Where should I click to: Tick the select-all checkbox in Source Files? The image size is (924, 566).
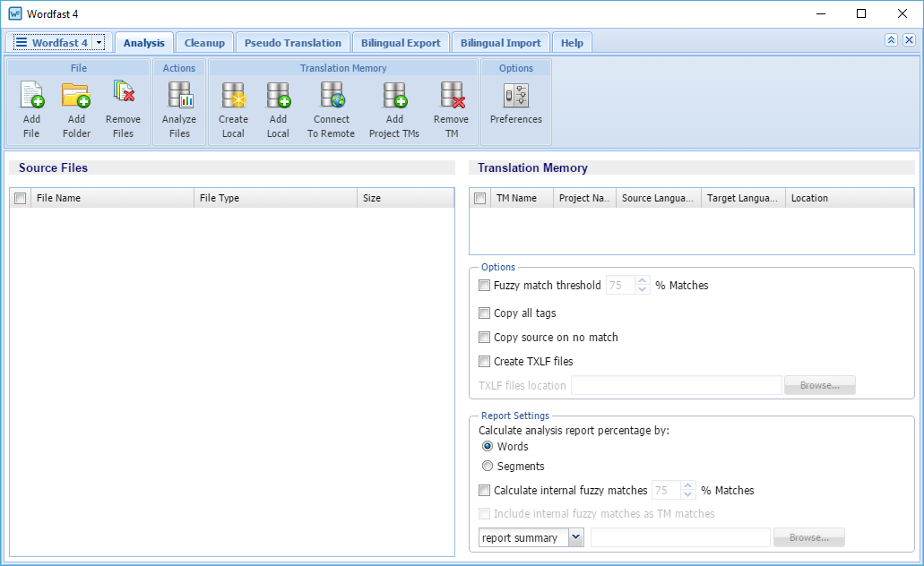[x=21, y=199]
